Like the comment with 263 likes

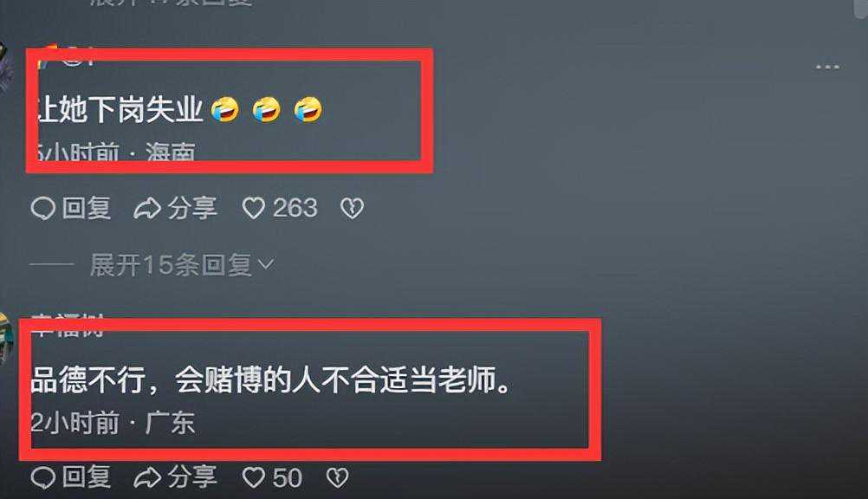point(254,208)
